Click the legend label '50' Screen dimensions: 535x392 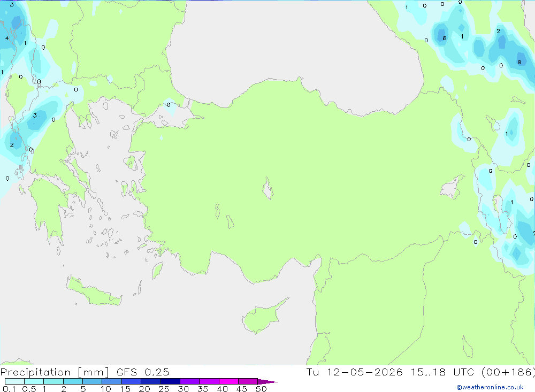coord(261,389)
